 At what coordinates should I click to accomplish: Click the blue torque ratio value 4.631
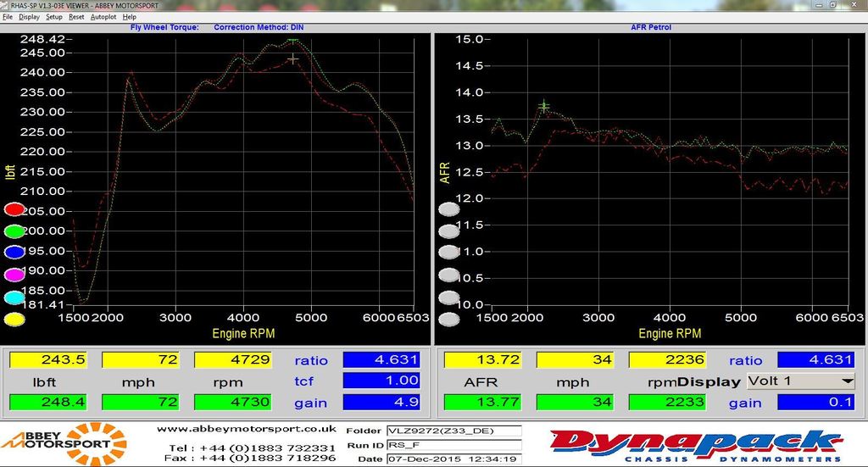(x=381, y=359)
